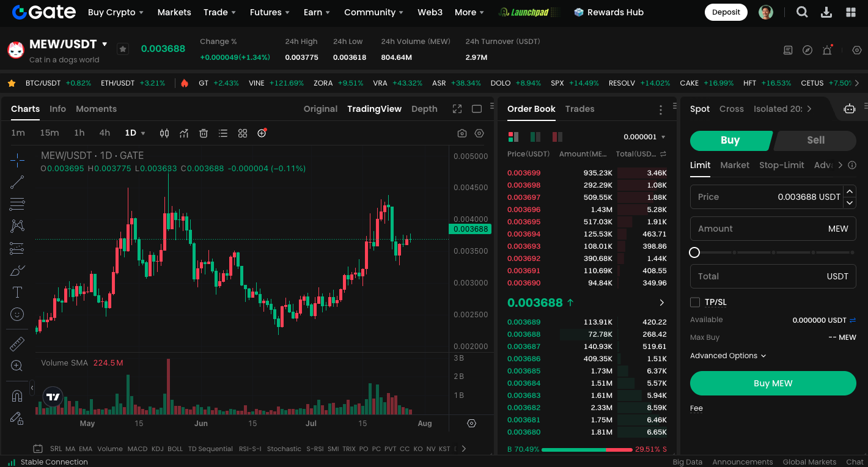This screenshot has width=868, height=467.
Task: Select the zoom-in tool
Action: [17, 366]
